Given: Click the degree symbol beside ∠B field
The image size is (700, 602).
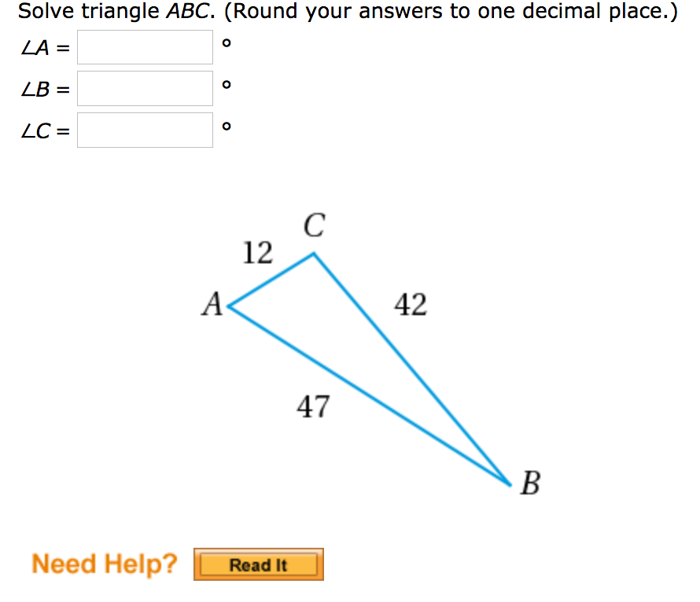Looking at the screenshot, I should (x=226, y=84).
